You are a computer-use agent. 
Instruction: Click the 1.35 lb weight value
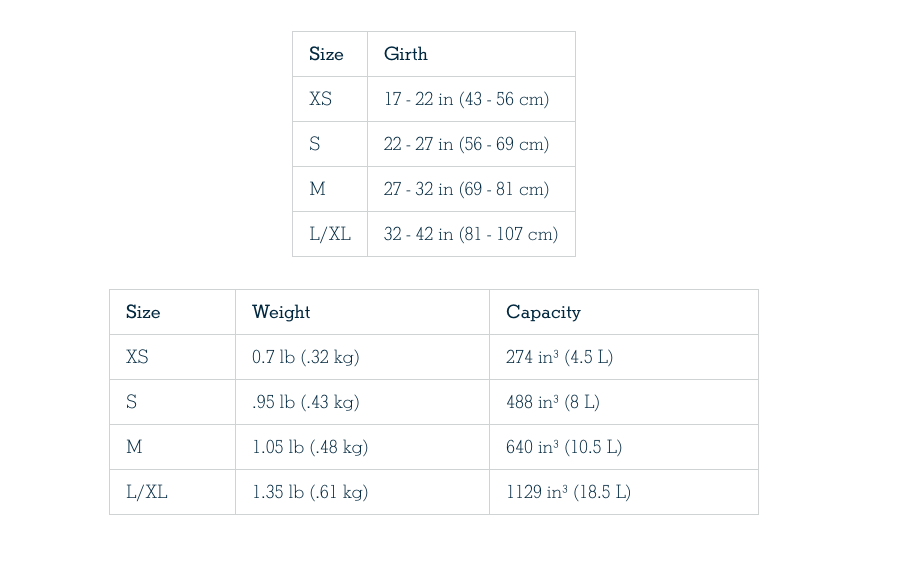click(x=310, y=492)
